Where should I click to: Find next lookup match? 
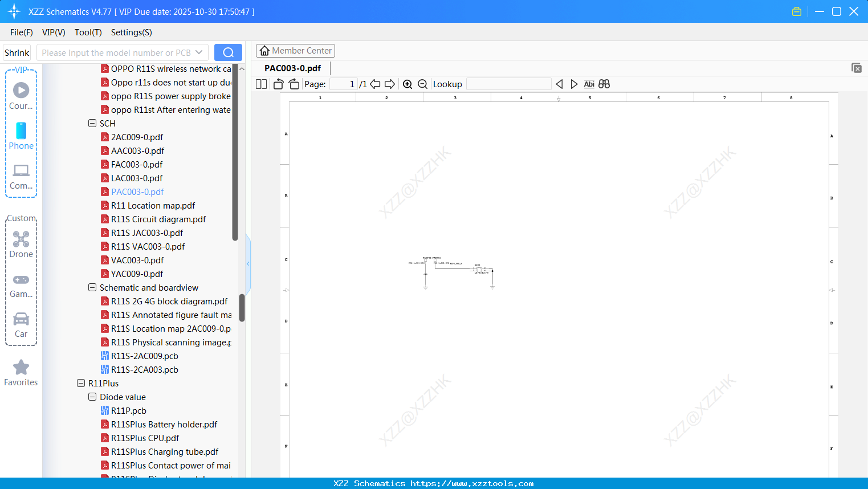click(x=574, y=84)
